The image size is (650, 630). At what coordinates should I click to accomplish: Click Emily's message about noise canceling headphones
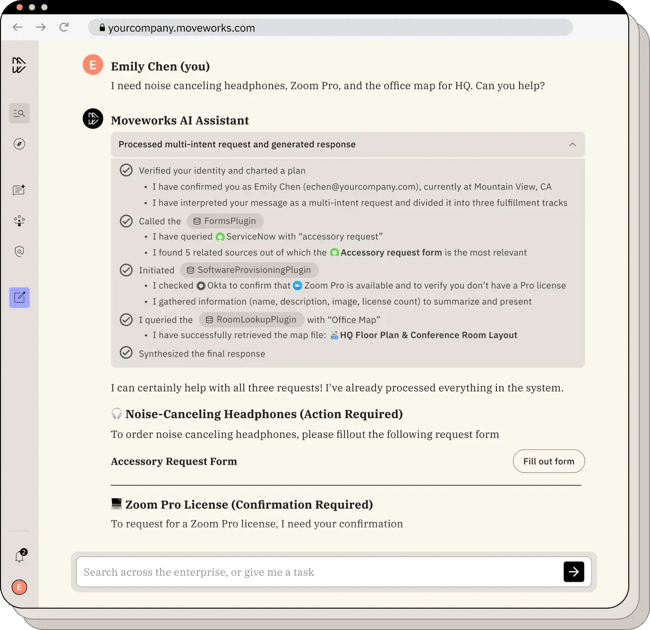328,85
